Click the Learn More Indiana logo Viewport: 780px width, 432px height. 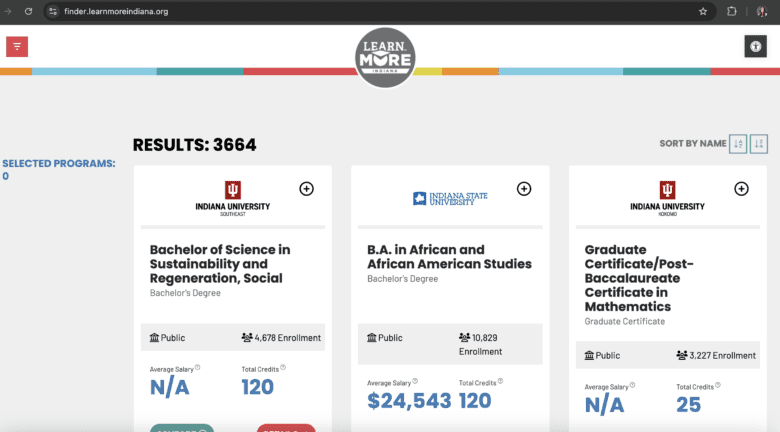[x=385, y=58]
